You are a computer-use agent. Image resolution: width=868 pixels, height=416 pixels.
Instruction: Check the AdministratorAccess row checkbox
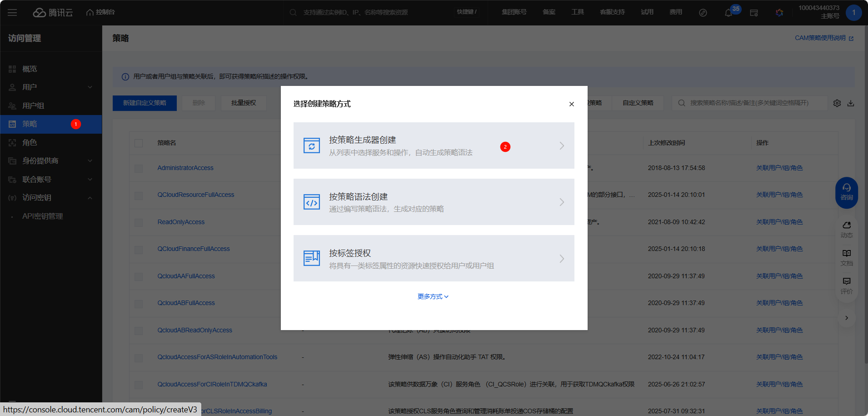click(139, 168)
